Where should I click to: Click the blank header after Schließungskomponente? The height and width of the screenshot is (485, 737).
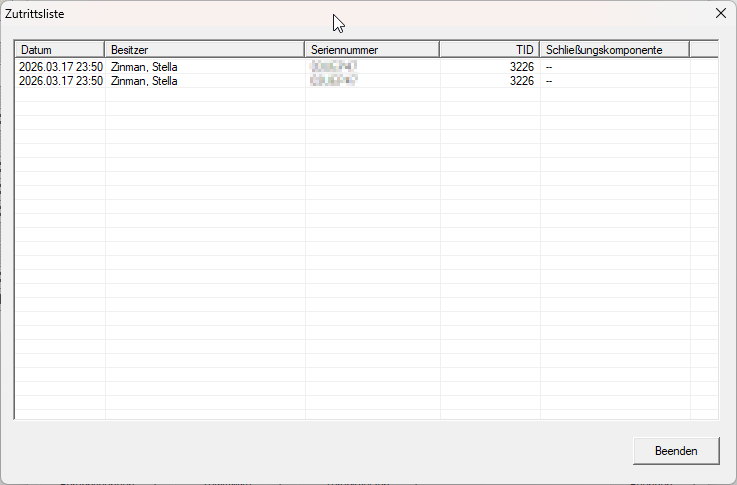point(703,49)
